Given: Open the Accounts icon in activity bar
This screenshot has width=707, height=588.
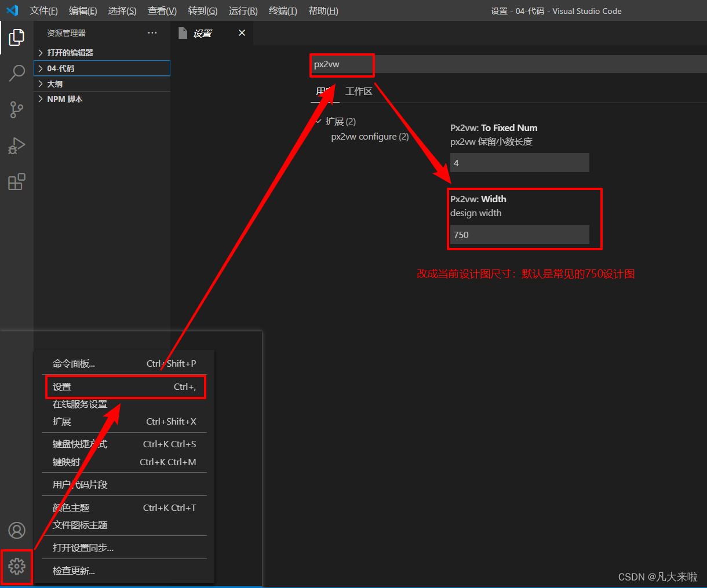Looking at the screenshot, I should tap(17, 530).
